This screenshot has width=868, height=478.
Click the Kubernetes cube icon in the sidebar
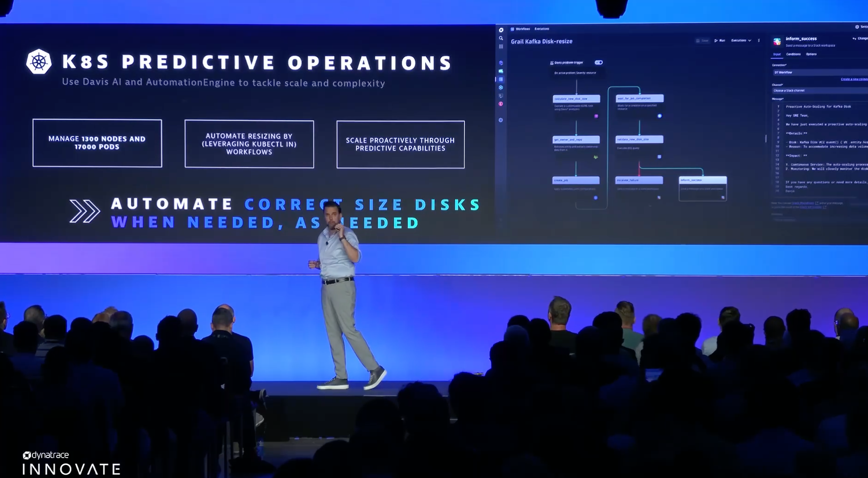[502, 62]
